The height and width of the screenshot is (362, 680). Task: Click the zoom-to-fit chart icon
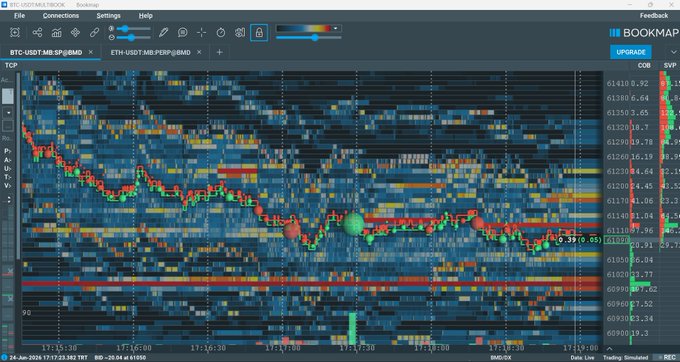point(15,33)
